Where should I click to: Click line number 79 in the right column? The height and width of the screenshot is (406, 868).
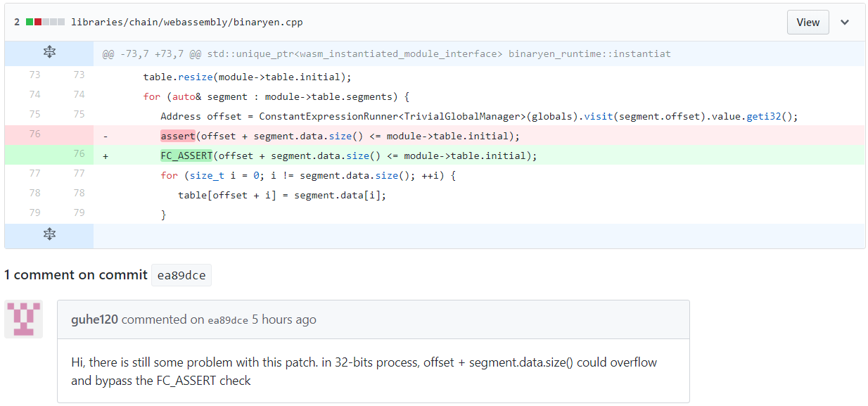79,213
